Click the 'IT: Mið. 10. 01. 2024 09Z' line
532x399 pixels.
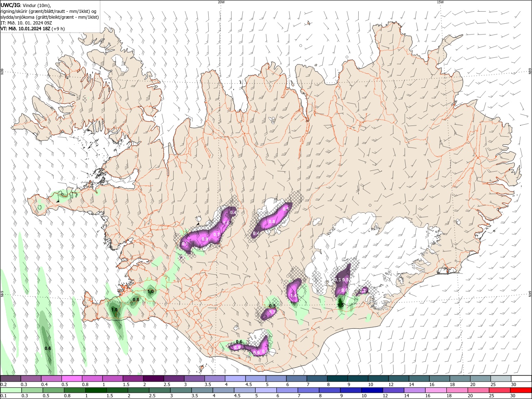pyautogui.click(x=26, y=23)
